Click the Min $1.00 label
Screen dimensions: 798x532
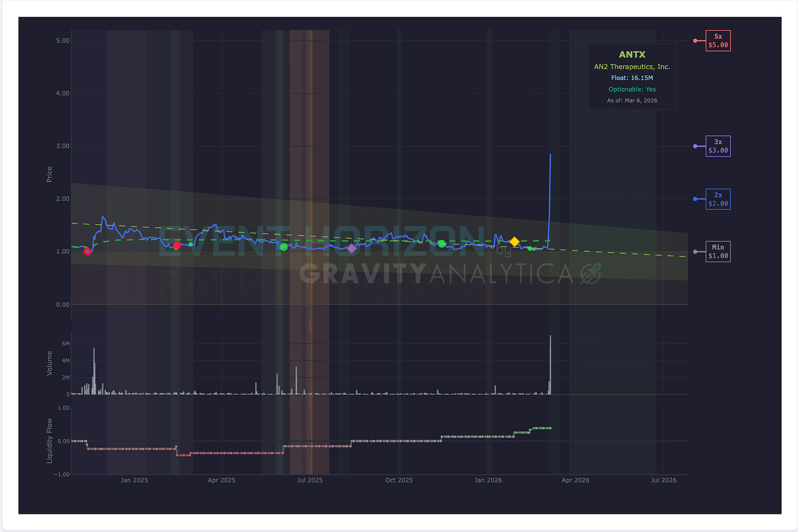(x=718, y=251)
